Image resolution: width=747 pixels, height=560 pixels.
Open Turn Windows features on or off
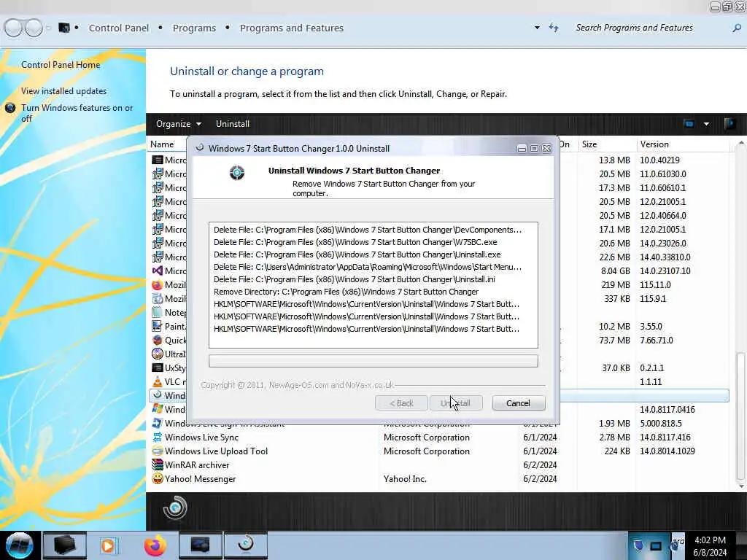tap(77, 113)
